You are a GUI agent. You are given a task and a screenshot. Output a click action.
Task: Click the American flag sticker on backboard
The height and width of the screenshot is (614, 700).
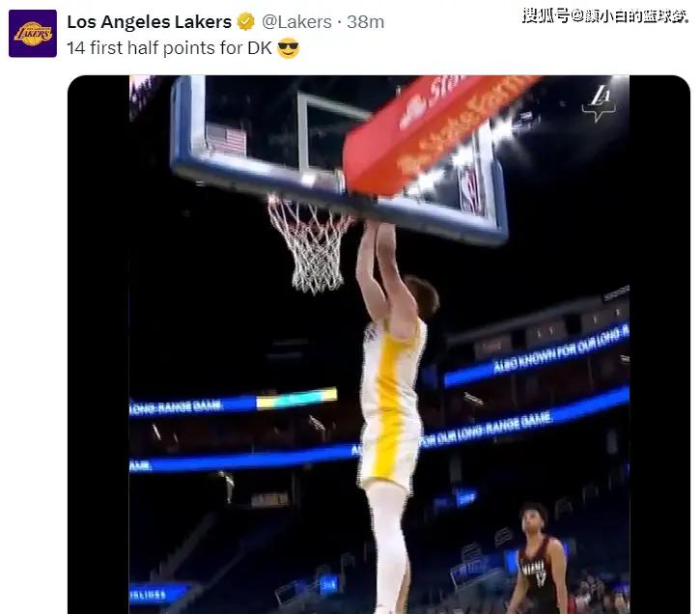point(226,139)
